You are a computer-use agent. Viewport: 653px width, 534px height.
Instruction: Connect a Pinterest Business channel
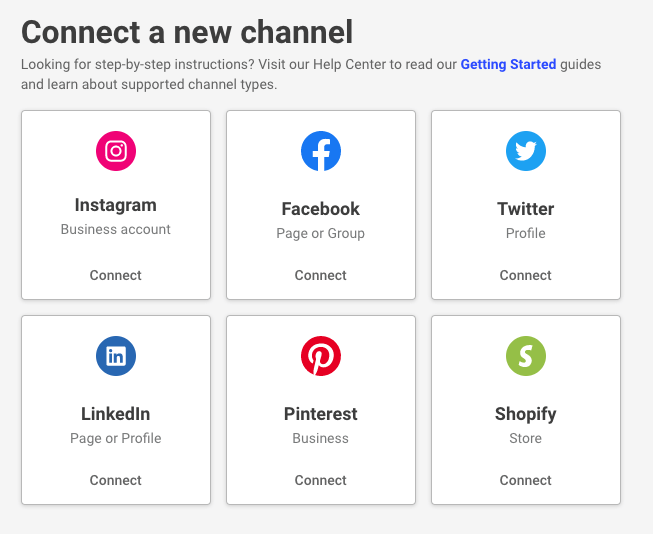click(x=321, y=480)
